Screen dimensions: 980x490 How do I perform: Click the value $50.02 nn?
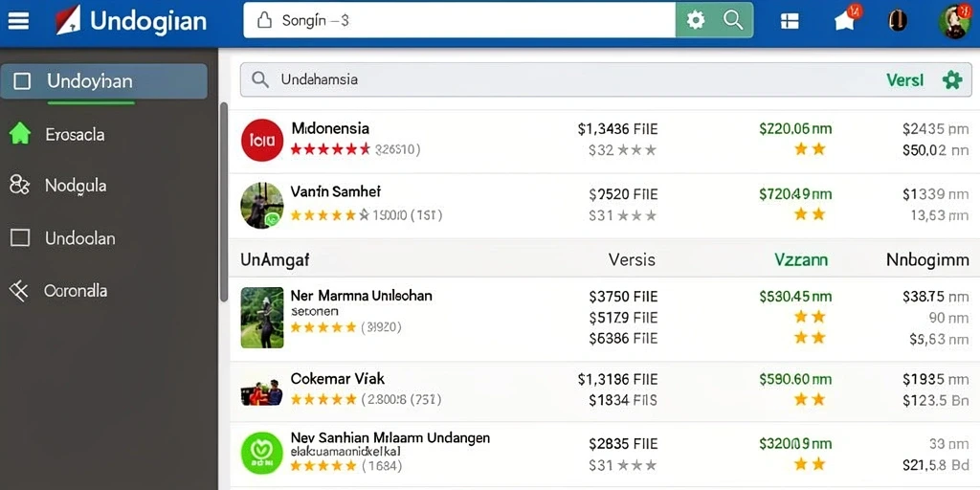tap(936, 150)
